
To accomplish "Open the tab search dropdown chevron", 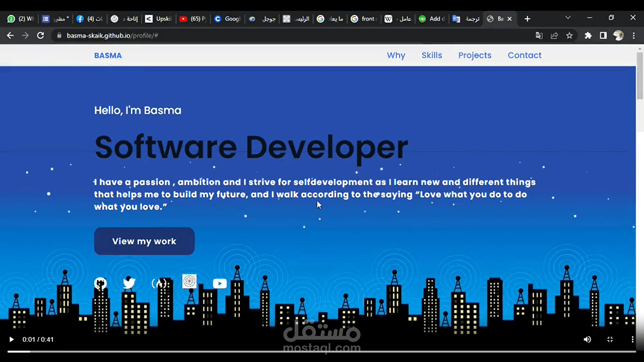I will pyautogui.click(x=567, y=18).
